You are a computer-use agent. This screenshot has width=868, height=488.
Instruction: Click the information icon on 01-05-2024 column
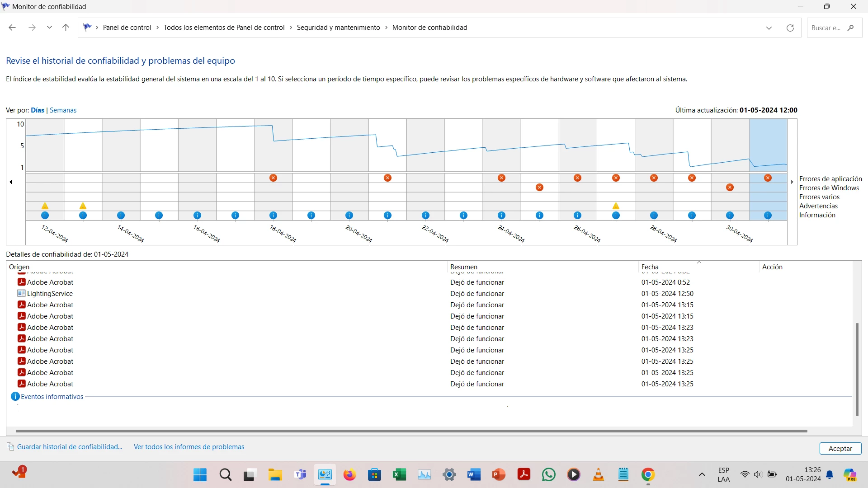pos(768,216)
